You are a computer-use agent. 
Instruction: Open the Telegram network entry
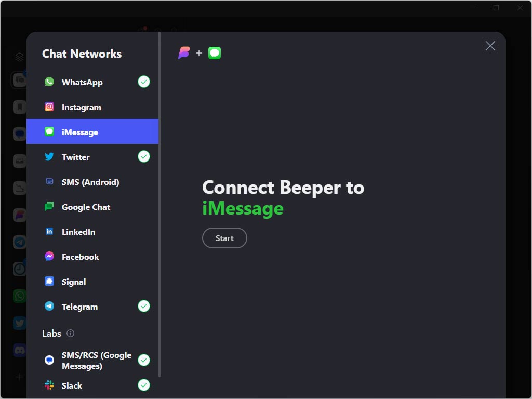(x=79, y=307)
